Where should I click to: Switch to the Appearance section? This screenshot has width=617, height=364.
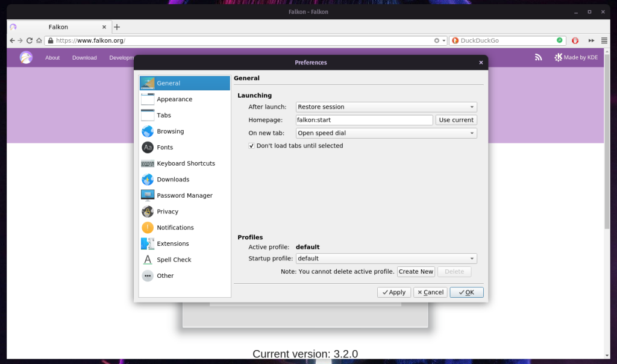(x=174, y=99)
